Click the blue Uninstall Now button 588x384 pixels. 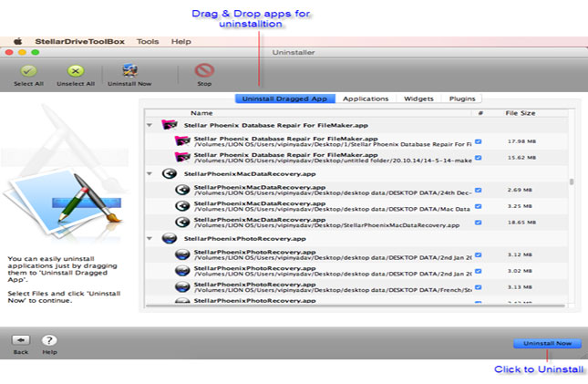[x=548, y=343]
